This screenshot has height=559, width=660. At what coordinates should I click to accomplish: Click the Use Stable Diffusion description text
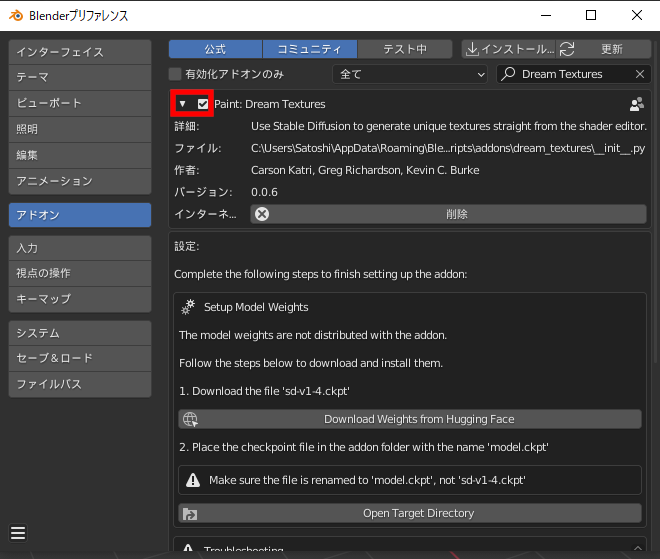(x=449, y=126)
